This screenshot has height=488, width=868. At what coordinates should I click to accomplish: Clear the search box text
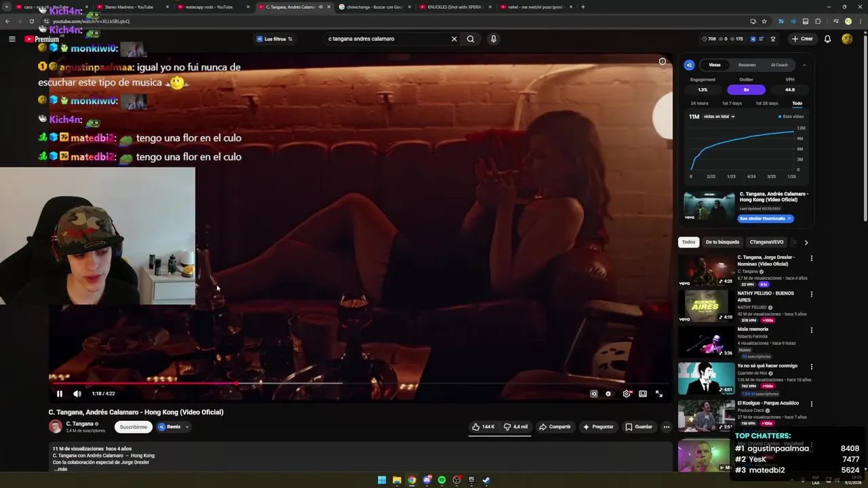pos(454,39)
